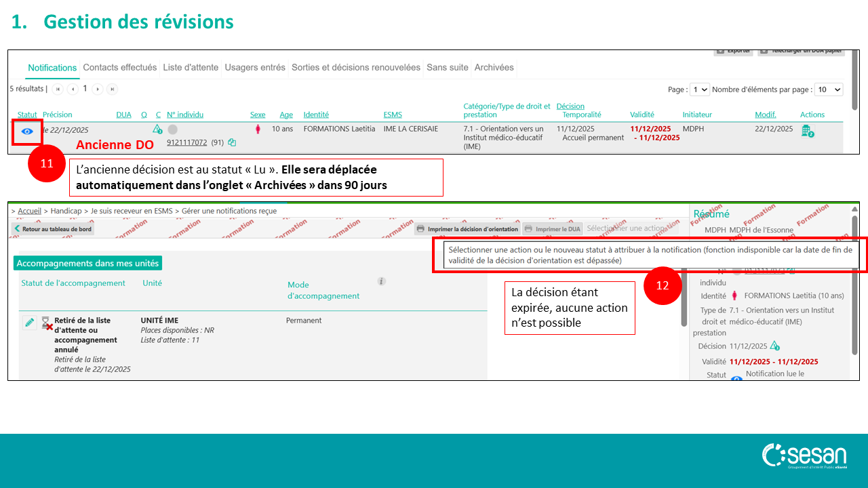Jump to the last results page arrow
868x488 pixels.
point(112,89)
